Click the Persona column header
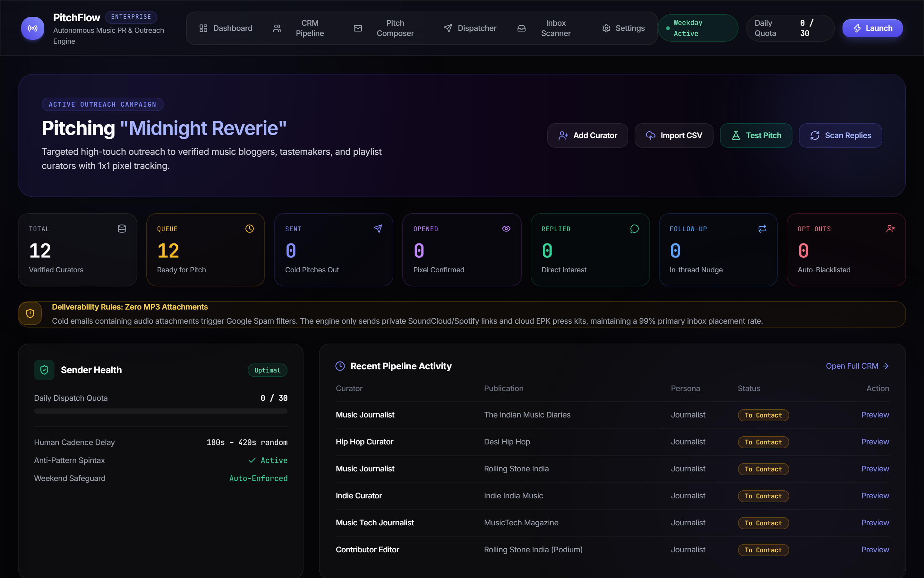Screen dimensions: 924x578 point(685,389)
